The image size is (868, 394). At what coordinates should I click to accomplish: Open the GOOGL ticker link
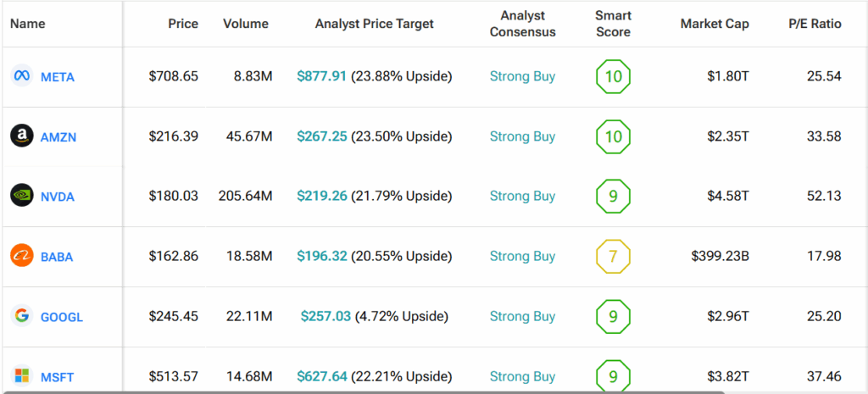(62, 317)
